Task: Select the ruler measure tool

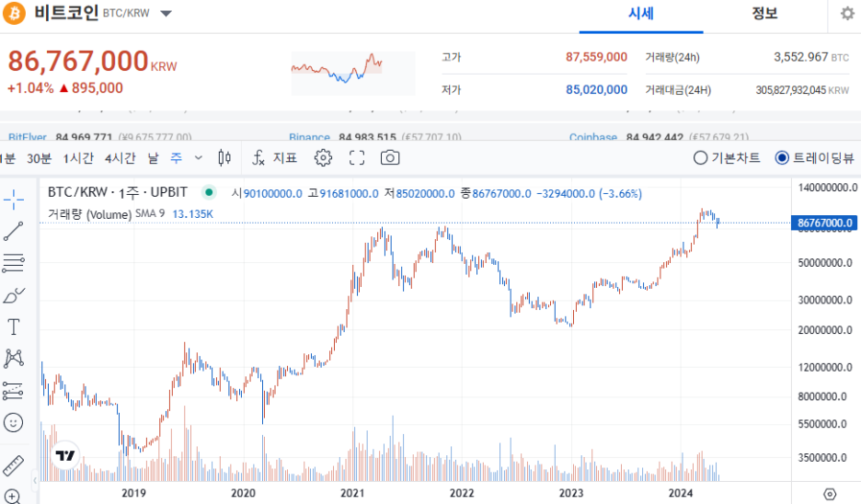Action: 13,465
